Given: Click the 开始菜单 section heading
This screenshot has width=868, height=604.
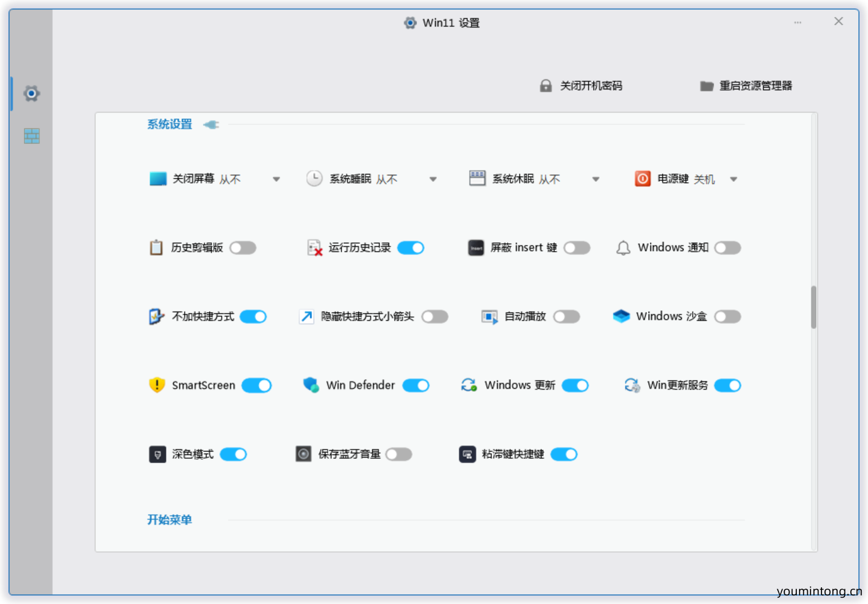Looking at the screenshot, I should click(x=169, y=520).
